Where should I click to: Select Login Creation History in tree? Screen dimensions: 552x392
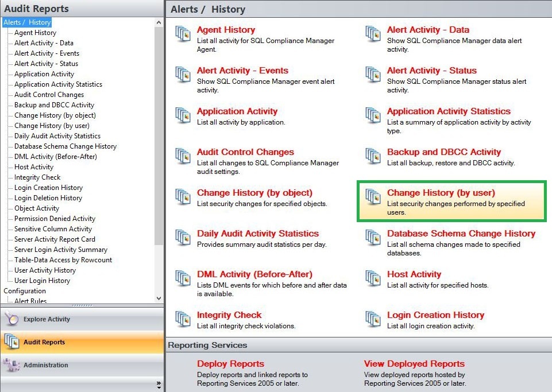49,188
